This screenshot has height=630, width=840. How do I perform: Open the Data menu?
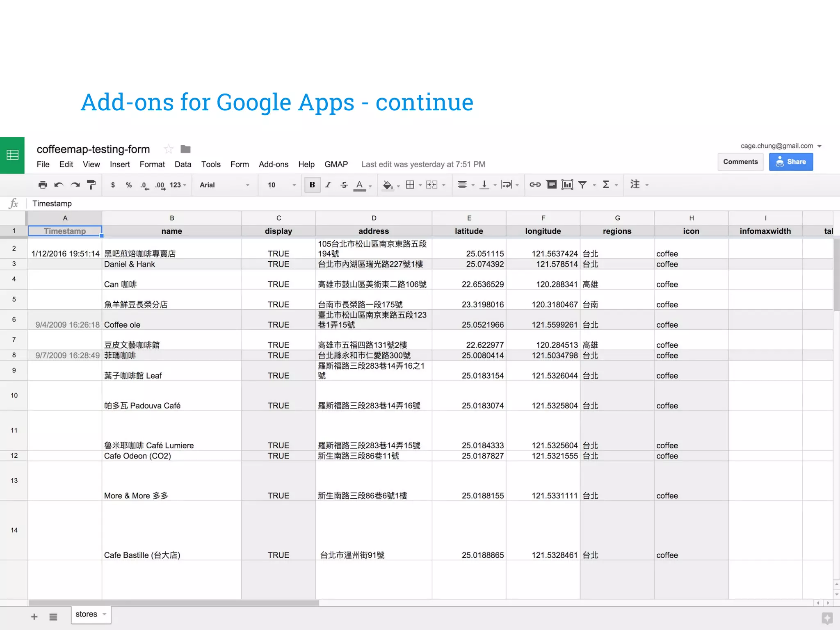183,164
